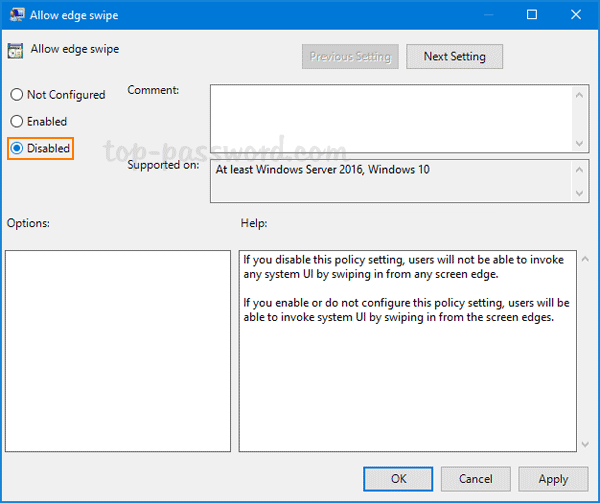Select the Not Configured radio button
Image resolution: width=600 pixels, height=503 pixels.
[16, 95]
